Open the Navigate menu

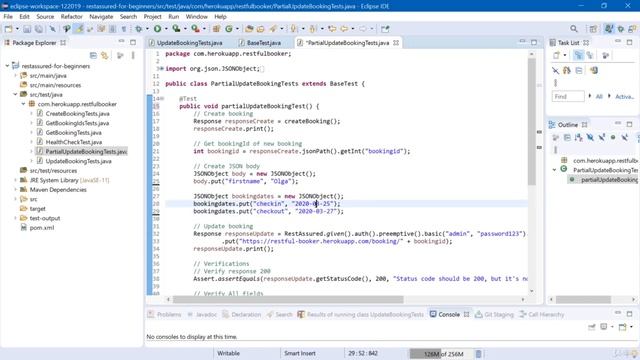point(101,17)
